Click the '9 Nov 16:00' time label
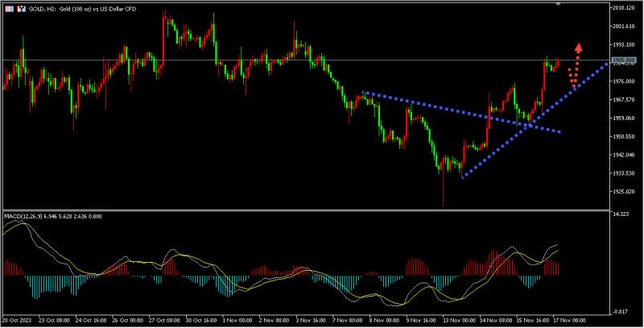 point(420,320)
